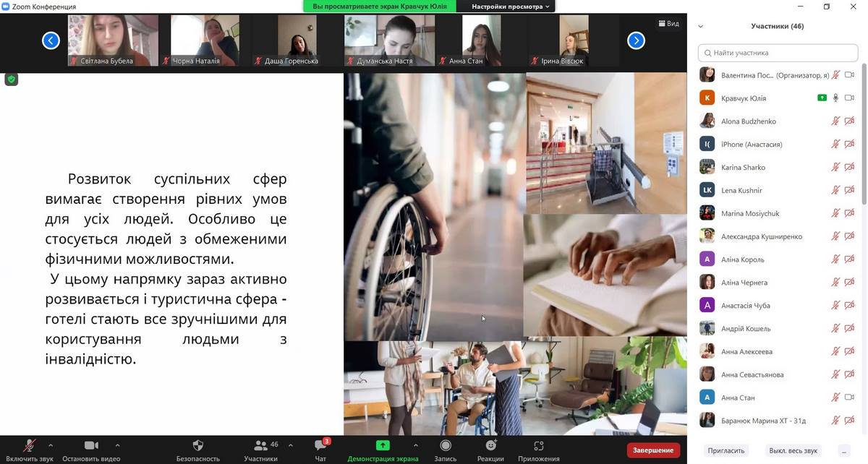Open the Участники list icon
Screen dimensions: 868x464
click(x=260, y=445)
